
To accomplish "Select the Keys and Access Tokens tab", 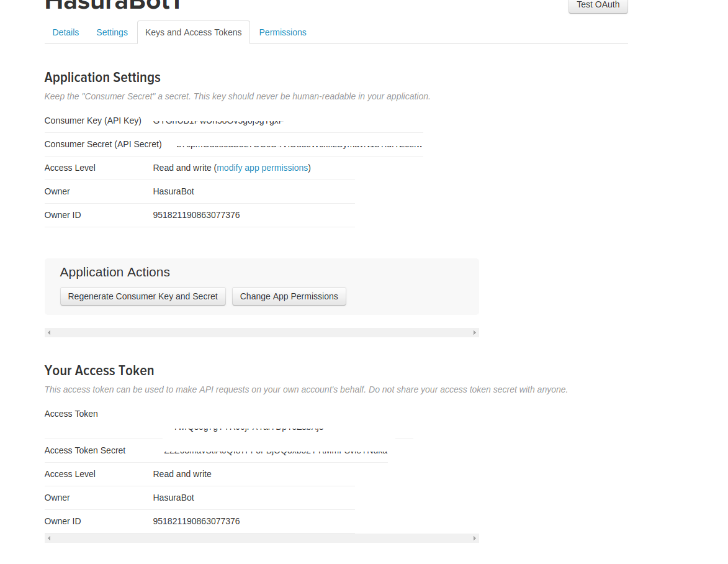I will pos(193,32).
